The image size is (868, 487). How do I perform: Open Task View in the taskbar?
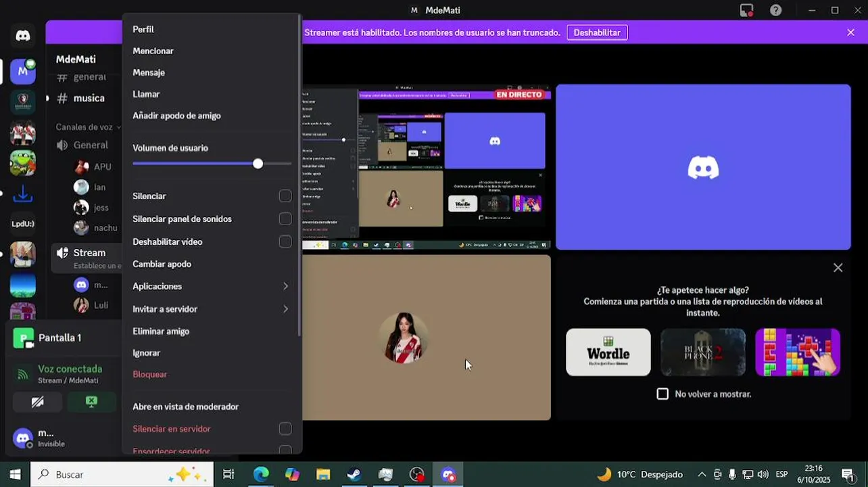pyautogui.click(x=228, y=475)
